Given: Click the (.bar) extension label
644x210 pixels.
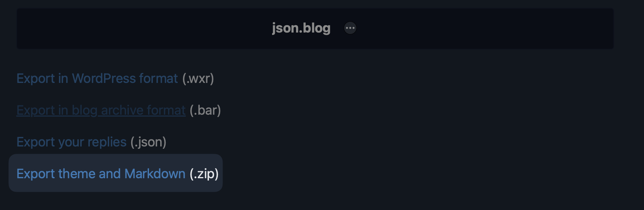Looking at the screenshot, I should 205,110.
